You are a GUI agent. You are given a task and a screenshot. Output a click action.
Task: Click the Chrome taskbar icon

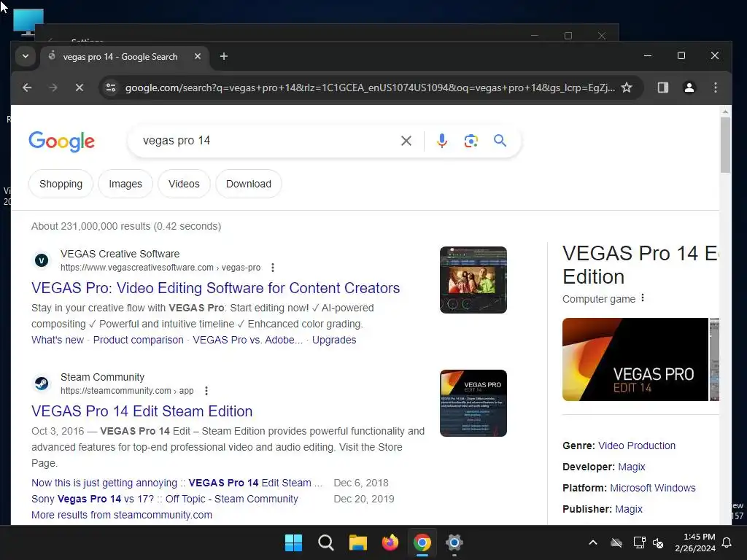click(422, 542)
